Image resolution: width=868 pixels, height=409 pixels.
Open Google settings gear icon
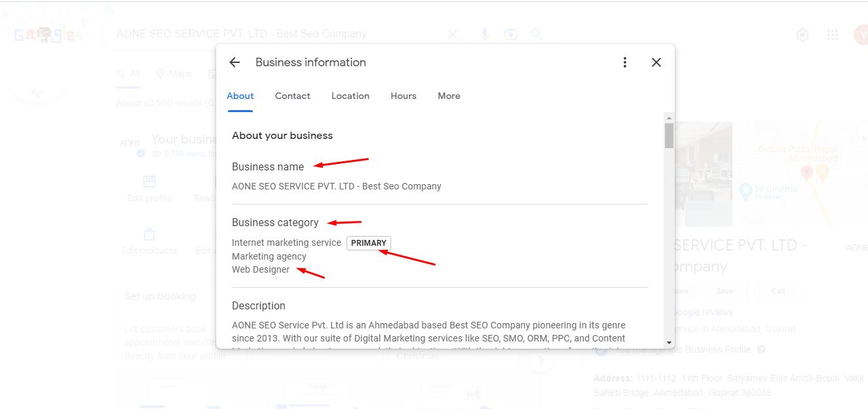[802, 35]
